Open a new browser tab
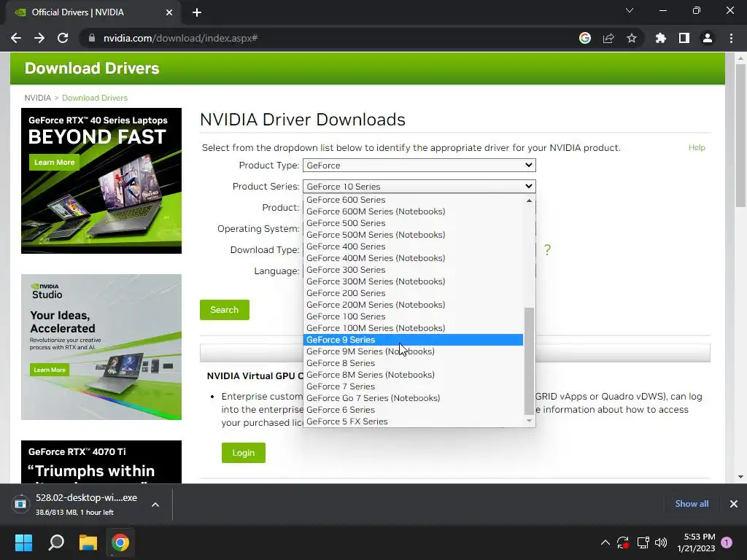747x560 pixels. tap(197, 12)
